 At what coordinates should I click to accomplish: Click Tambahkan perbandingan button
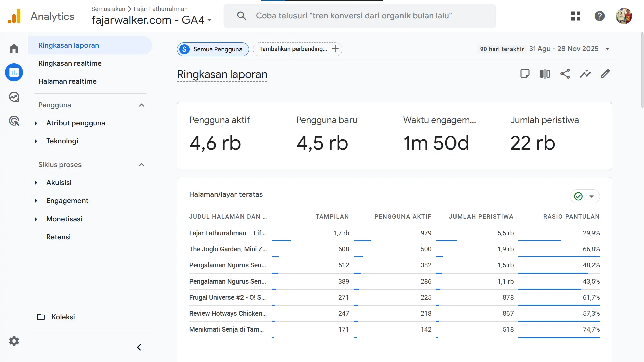pyautogui.click(x=297, y=49)
